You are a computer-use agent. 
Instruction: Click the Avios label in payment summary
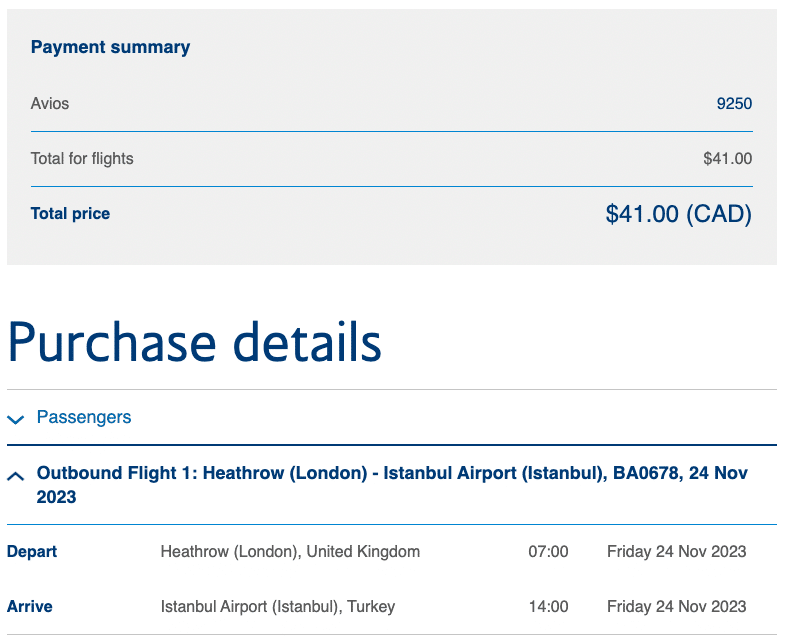pyautogui.click(x=50, y=104)
